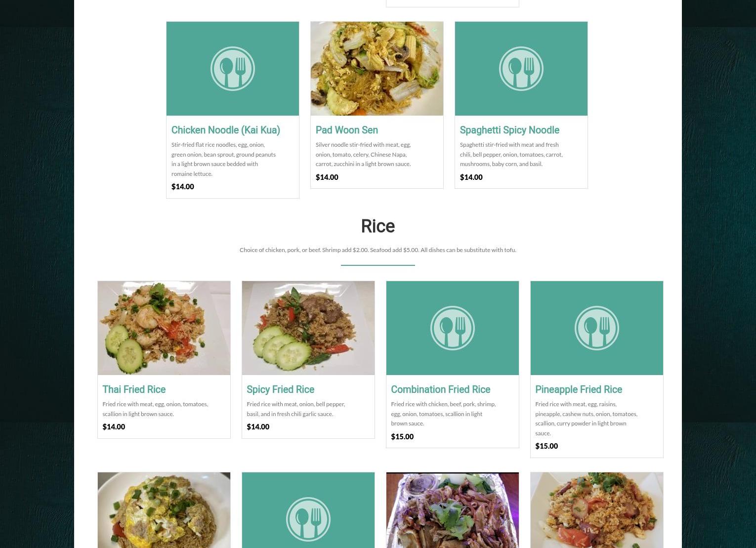
Task: Click the $15.00 price under Pineapple Fried Rice
Action: pos(546,446)
